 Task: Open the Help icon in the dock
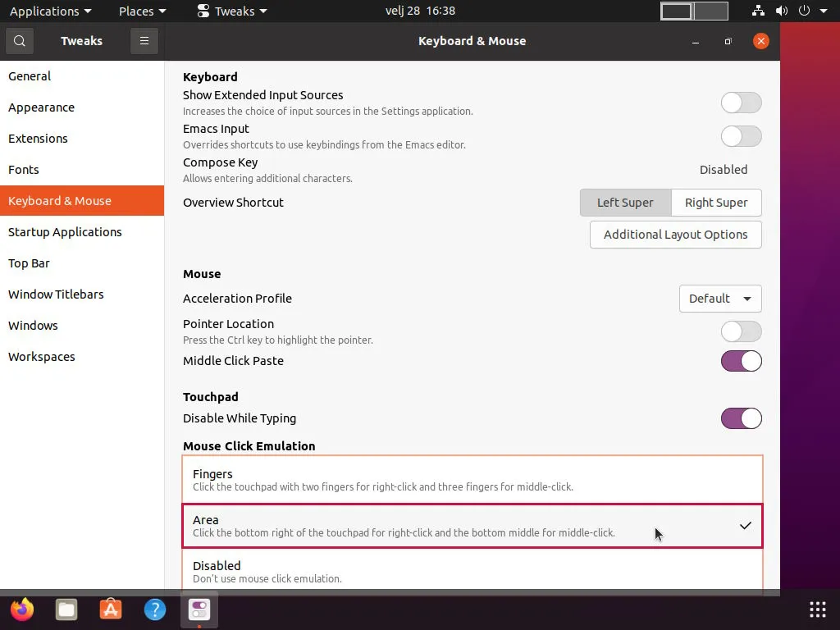(155, 609)
